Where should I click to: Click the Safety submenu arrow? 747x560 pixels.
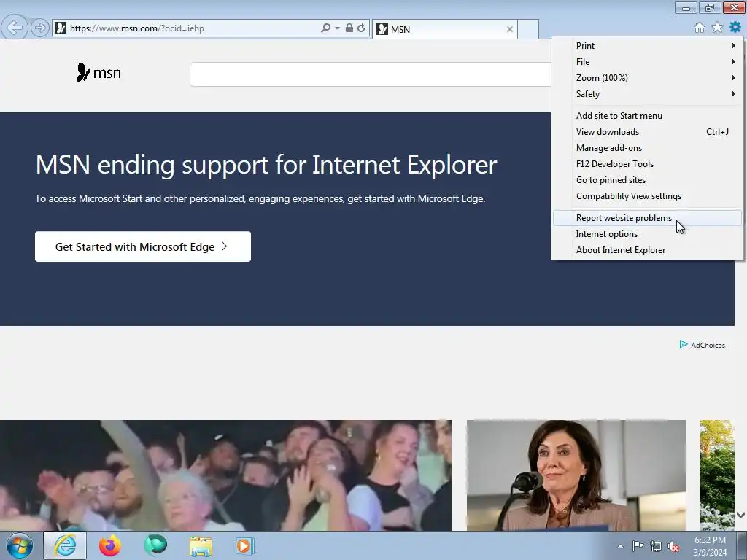click(734, 94)
